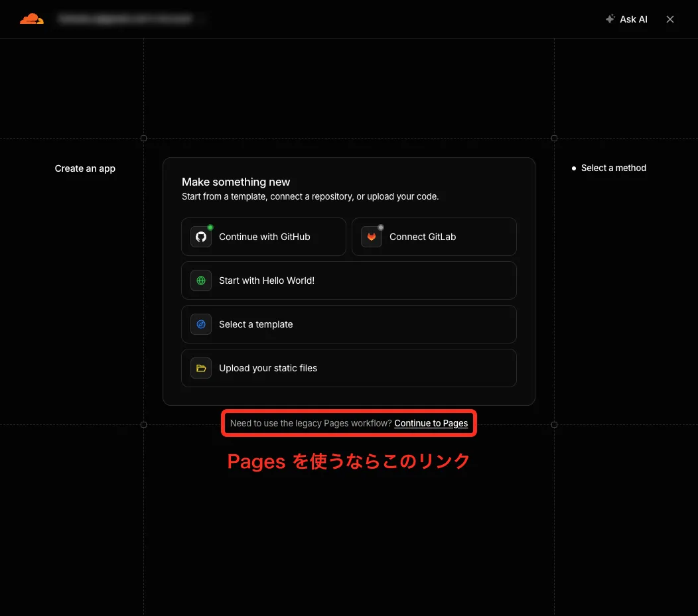Open Select a template option

pyautogui.click(x=349, y=324)
